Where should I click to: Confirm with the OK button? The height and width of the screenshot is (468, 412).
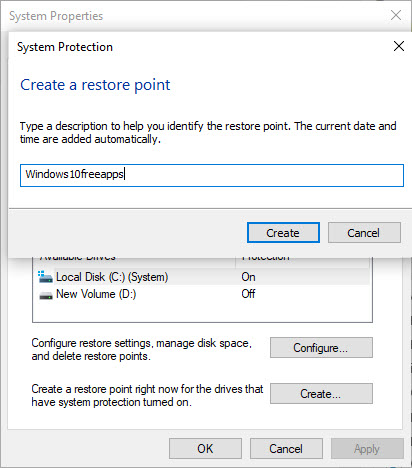[x=205, y=449]
